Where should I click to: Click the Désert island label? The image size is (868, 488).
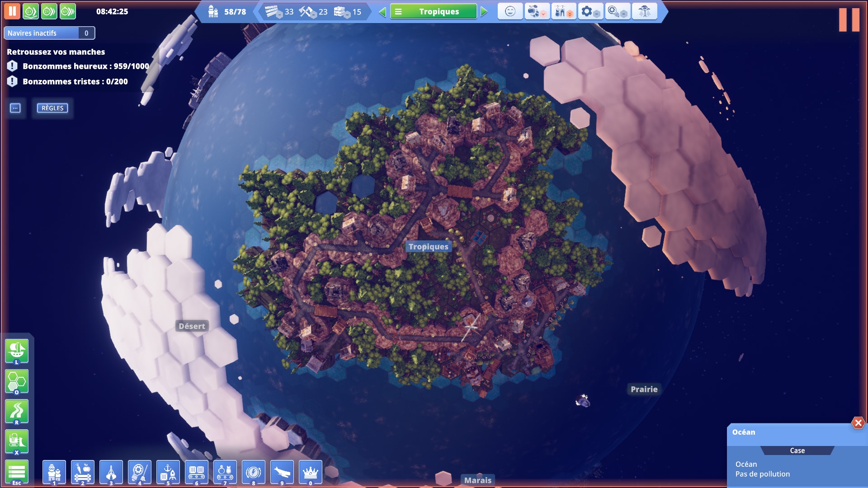coord(192,326)
